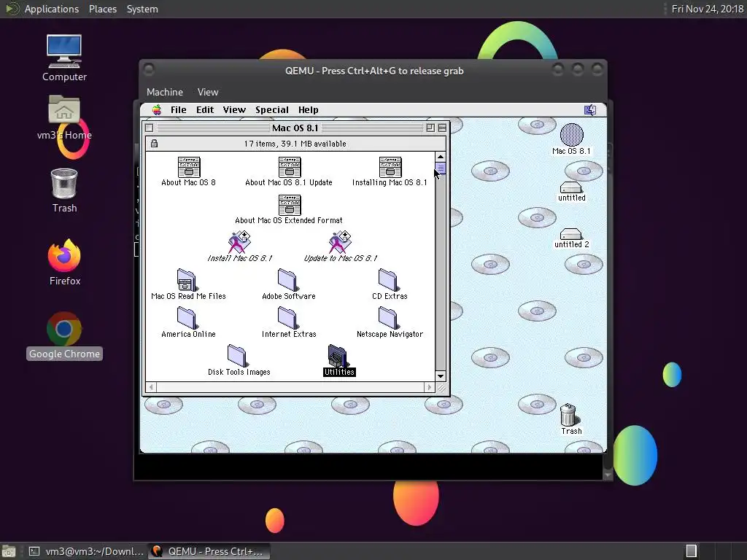Open Firefox from the Linux desktop
Viewport: 747px width, 560px height.
pyautogui.click(x=64, y=255)
